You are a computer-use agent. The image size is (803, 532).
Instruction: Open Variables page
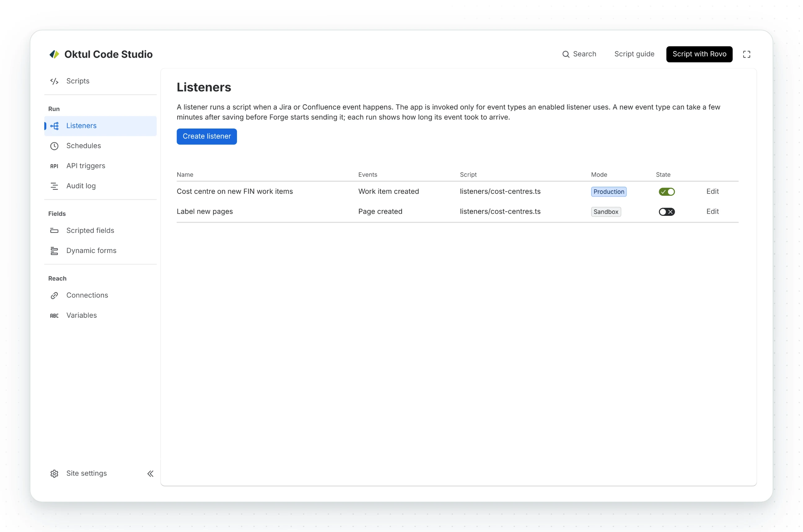coord(100,316)
